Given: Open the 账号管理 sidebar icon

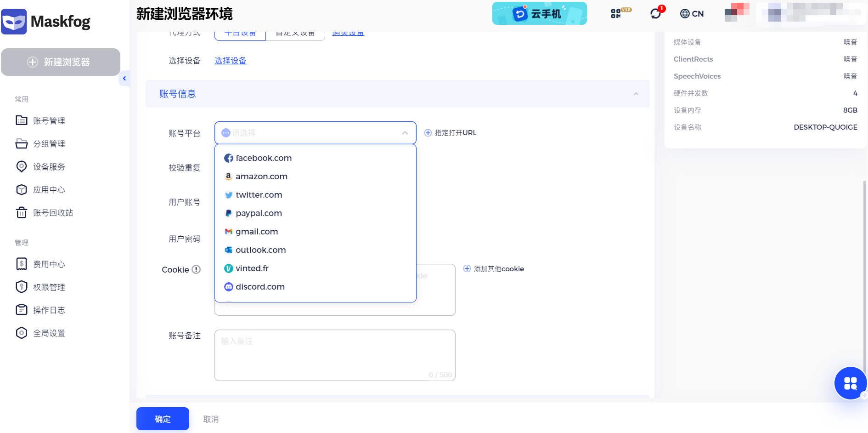Looking at the screenshot, I should click(22, 120).
